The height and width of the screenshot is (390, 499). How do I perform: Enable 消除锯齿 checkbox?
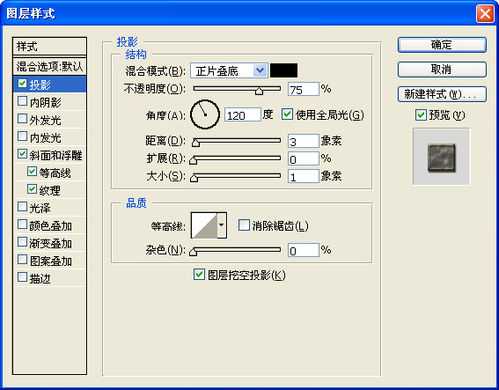[244, 225]
